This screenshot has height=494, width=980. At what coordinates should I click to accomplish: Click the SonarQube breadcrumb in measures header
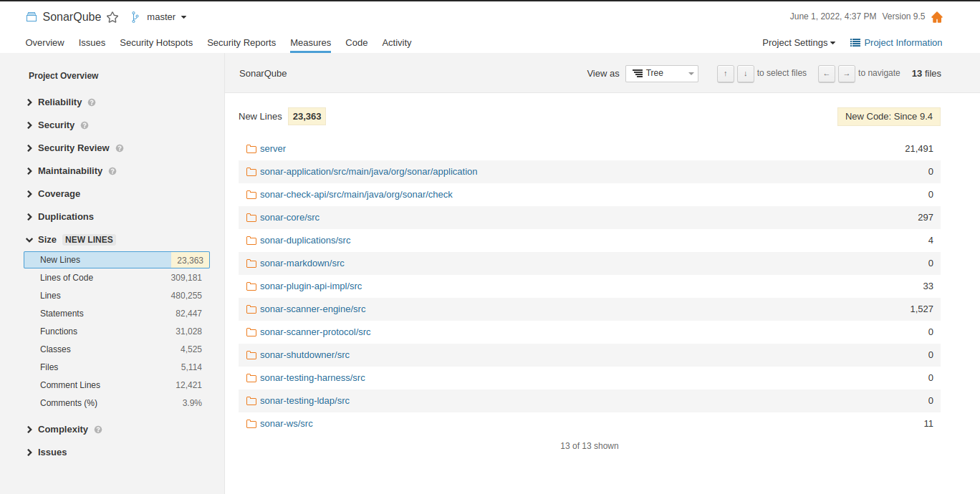[263, 73]
